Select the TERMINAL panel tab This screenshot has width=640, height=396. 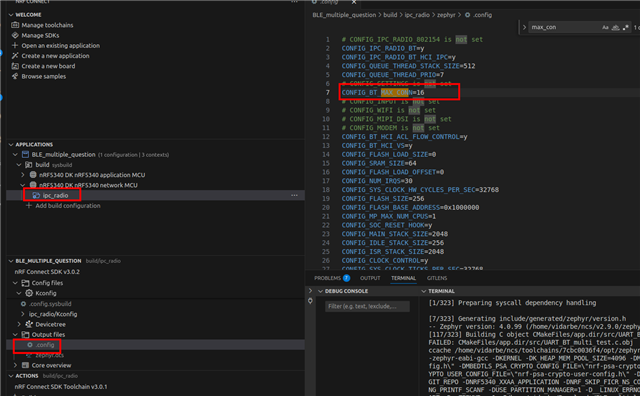[x=403, y=278]
